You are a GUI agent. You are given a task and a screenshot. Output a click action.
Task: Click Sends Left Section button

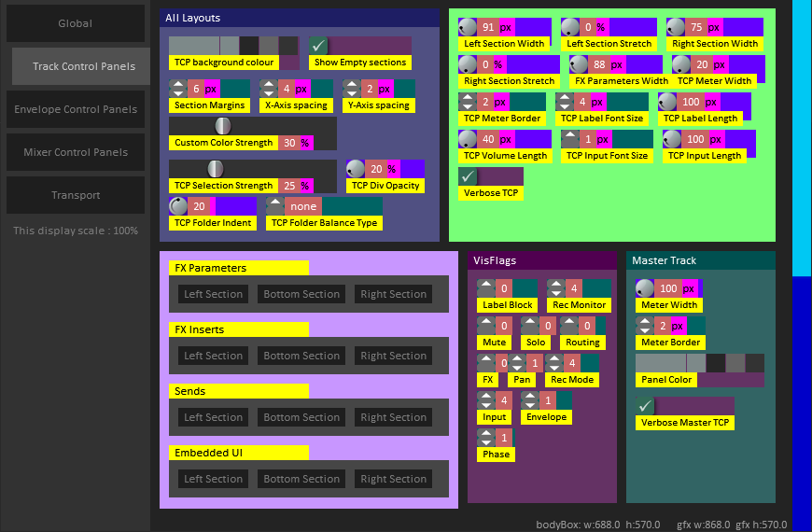coord(214,417)
